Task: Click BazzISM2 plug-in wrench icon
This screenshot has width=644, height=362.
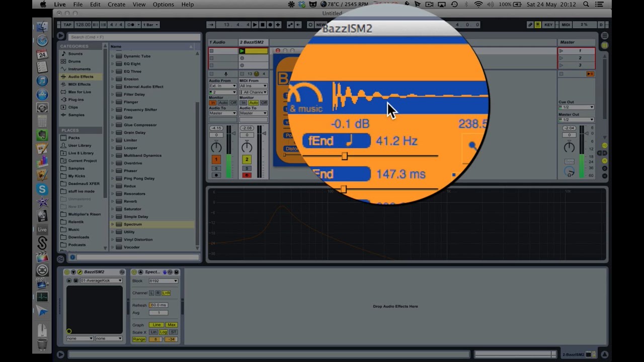Action: [x=79, y=272]
